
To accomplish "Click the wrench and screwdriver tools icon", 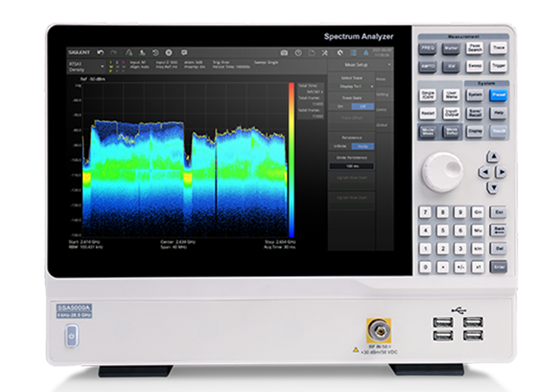I will [x=324, y=53].
